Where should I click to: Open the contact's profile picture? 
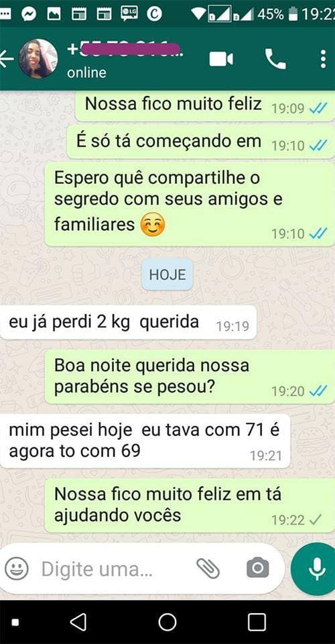38,59
